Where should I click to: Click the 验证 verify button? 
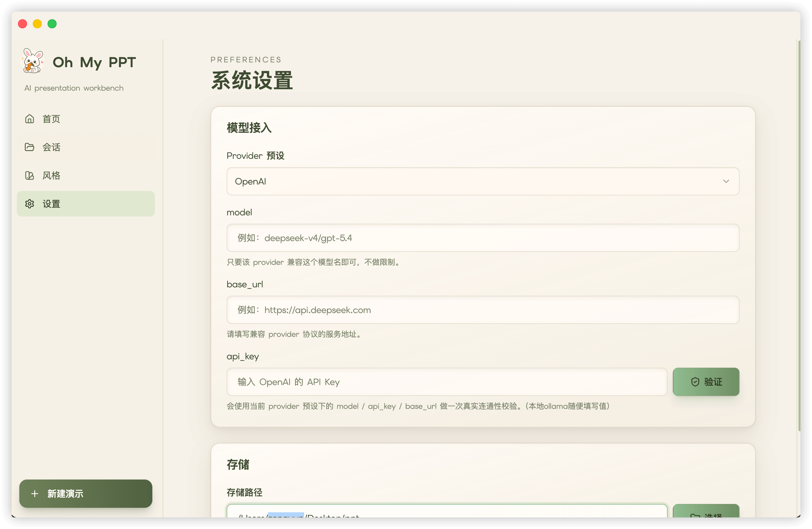click(706, 382)
